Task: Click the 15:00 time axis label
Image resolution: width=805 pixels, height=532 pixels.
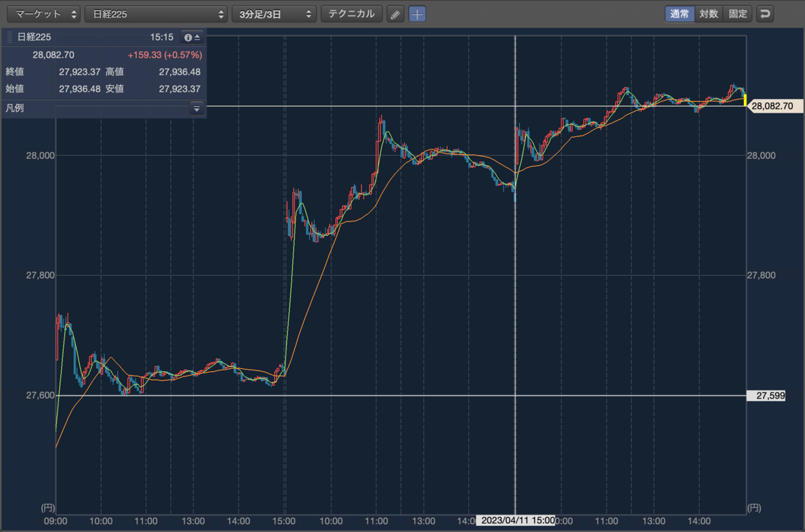Action: pos(284,521)
